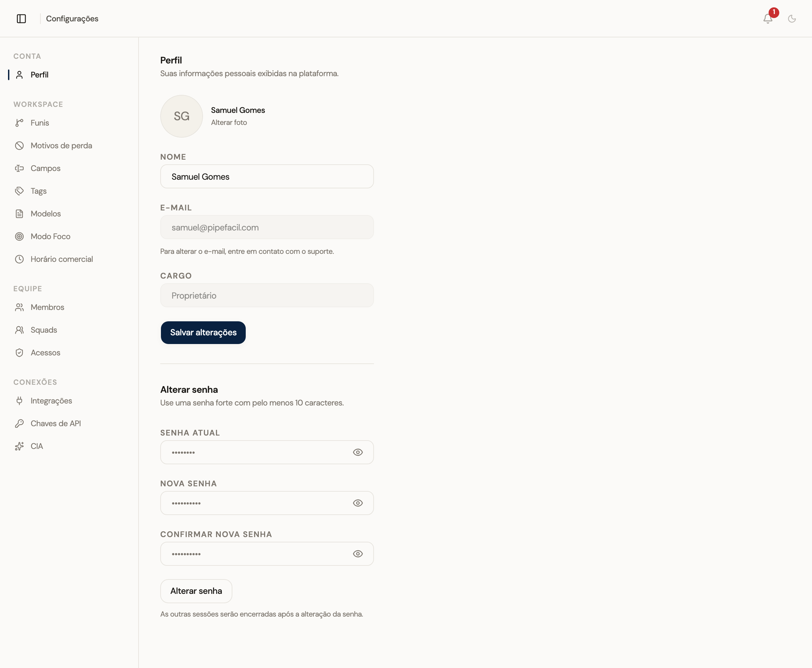Click the Chaves de API key icon
Screen dimensions: 812x668
click(19, 423)
